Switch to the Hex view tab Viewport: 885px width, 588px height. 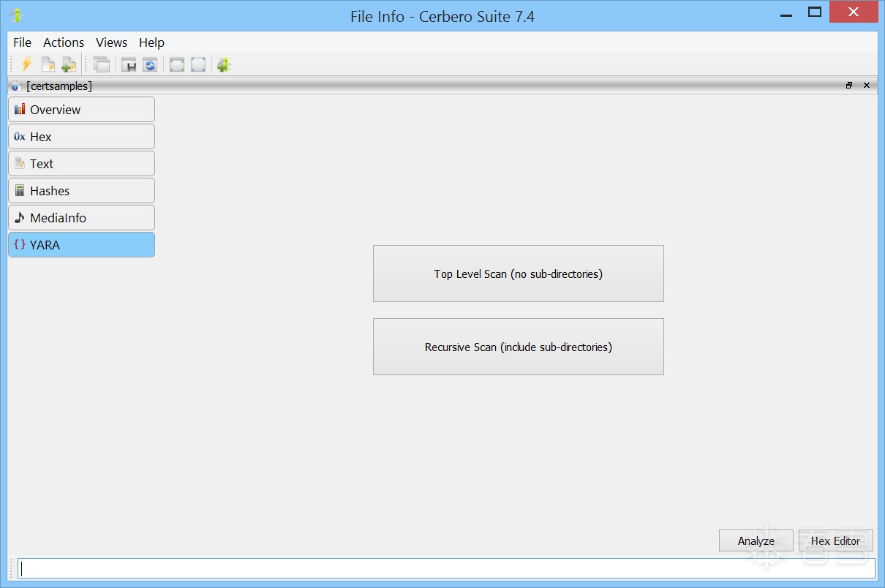pos(81,137)
